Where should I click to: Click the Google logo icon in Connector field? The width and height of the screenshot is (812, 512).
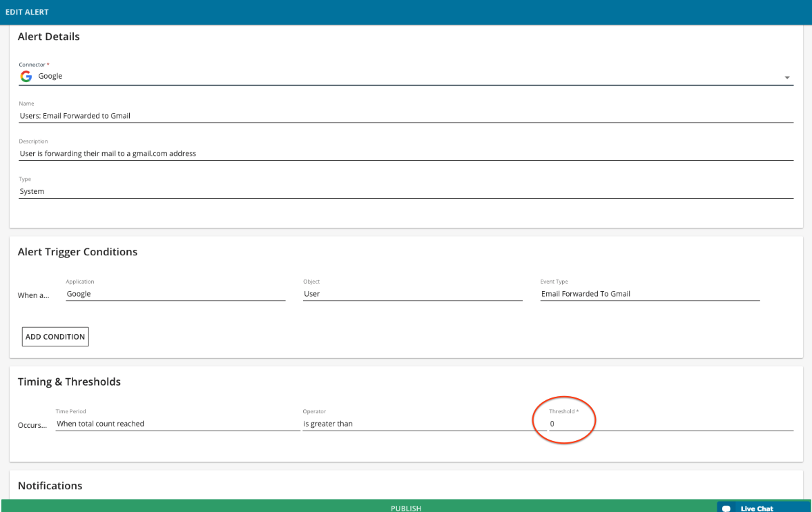click(26, 77)
